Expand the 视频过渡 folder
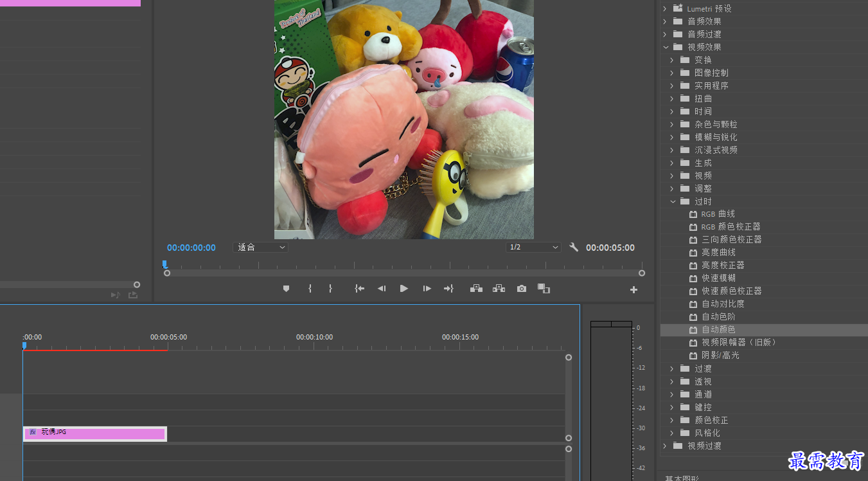This screenshot has width=868, height=481. click(x=665, y=446)
